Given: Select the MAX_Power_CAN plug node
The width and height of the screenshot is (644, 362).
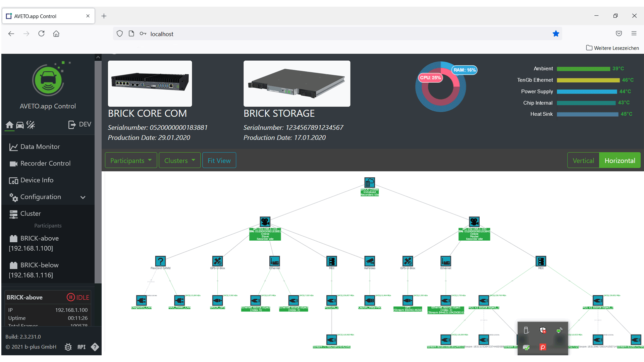Looking at the screenshot, I should pos(179,300).
